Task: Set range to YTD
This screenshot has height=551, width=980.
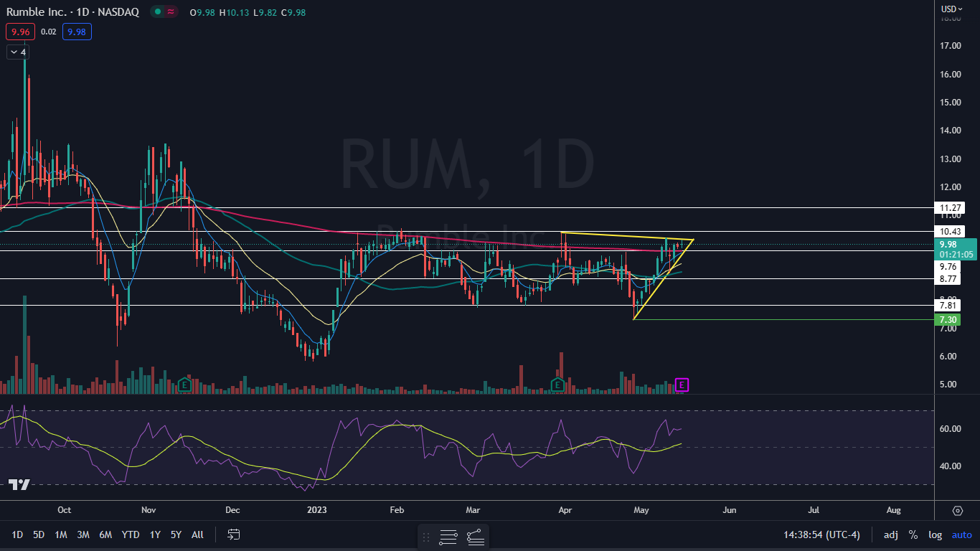Action: click(131, 534)
